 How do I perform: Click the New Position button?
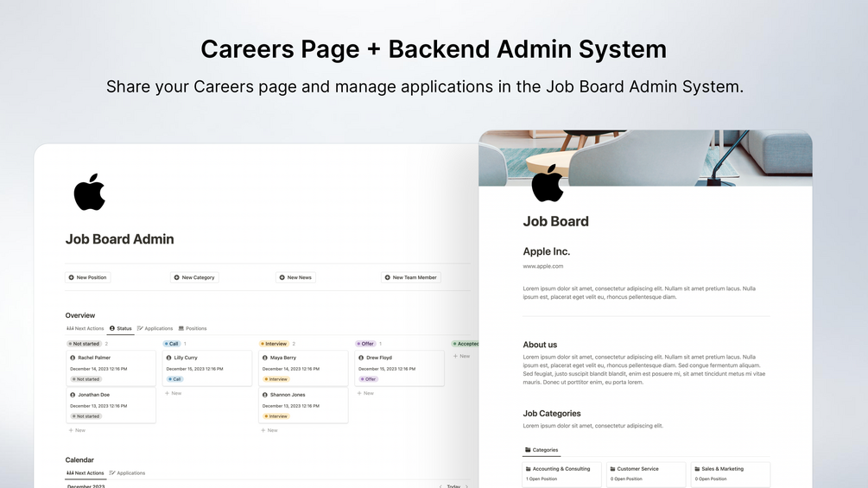pos(87,277)
